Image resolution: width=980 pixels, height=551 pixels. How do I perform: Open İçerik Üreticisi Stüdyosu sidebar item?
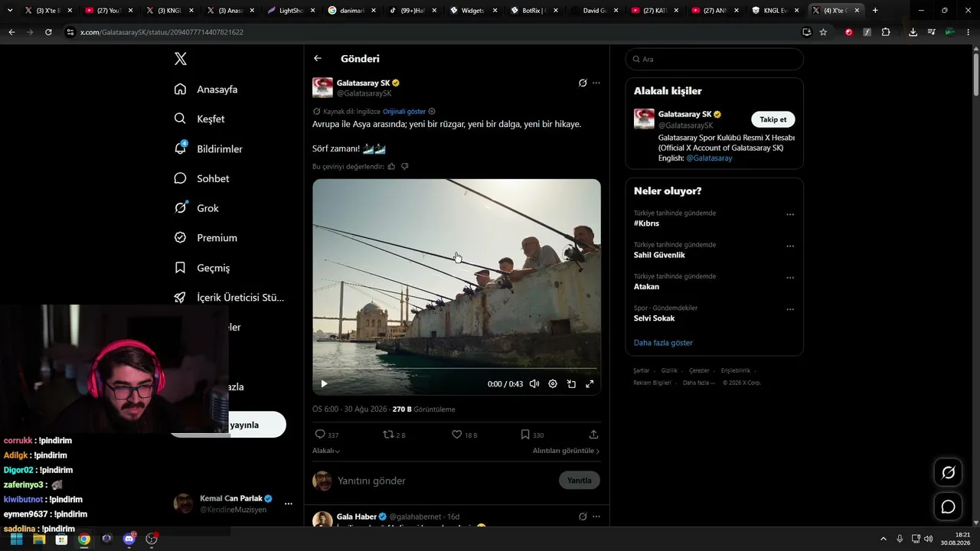click(229, 298)
